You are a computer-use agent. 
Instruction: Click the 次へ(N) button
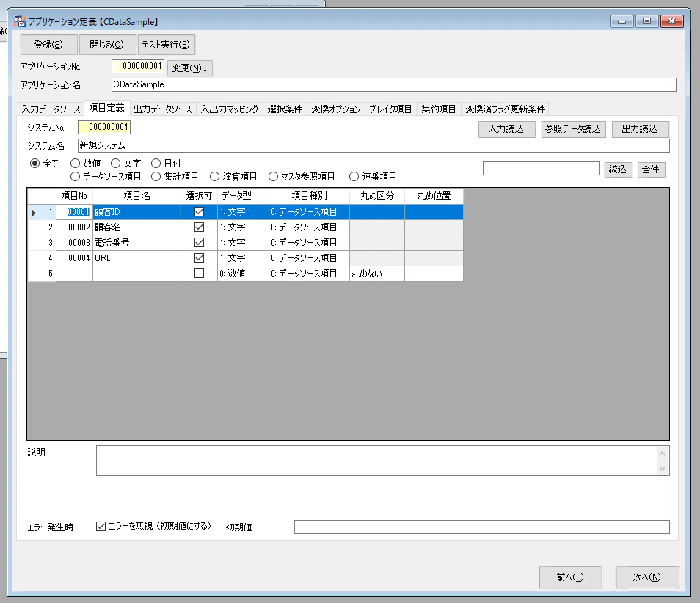point(648,577)
